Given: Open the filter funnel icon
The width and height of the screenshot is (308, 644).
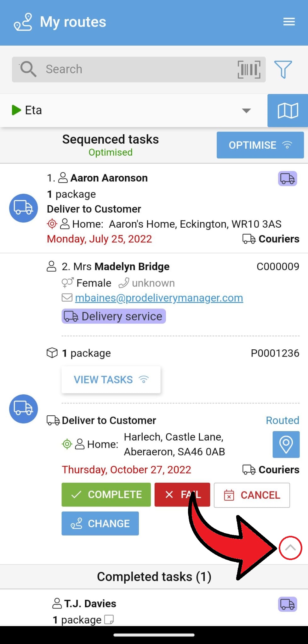Looking at the screenshot, I should coord(283,69).
